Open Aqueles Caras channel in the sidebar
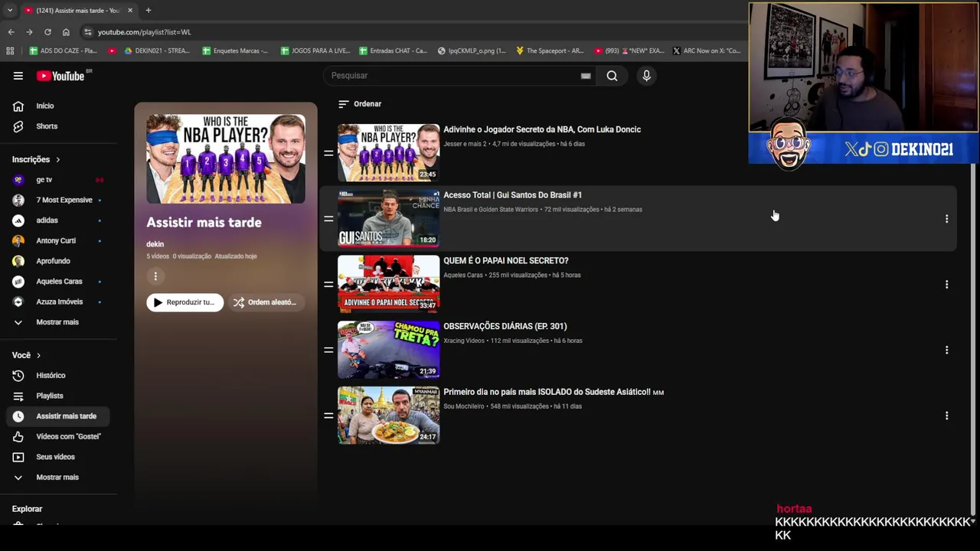This screenshot has height=551, width=980. tap(57, 282)
